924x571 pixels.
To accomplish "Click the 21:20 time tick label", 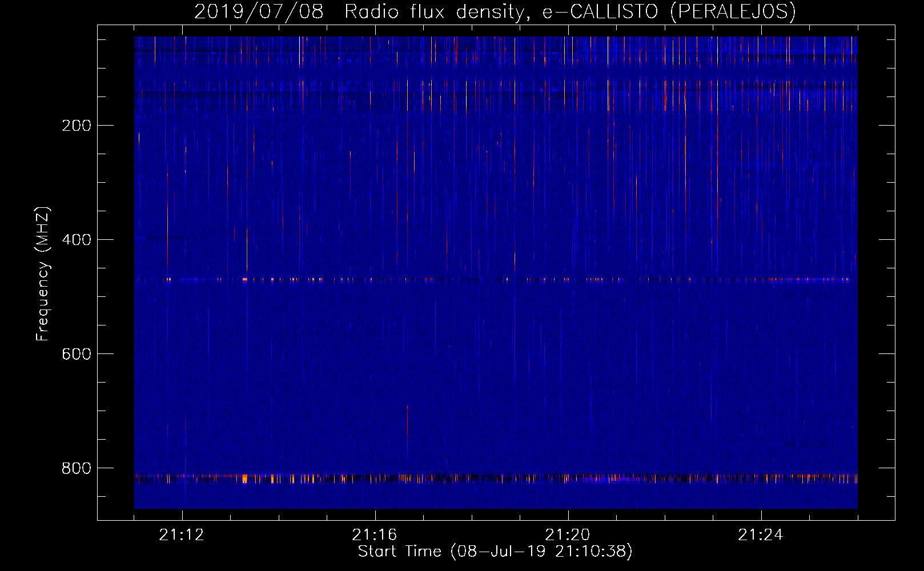I will click(x=568, y=535).
